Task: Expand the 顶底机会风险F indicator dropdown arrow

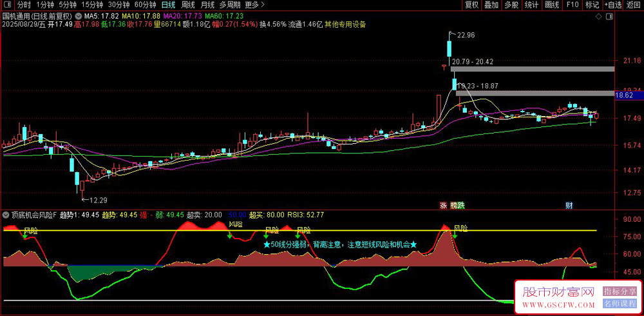Action: click(x=6, y=215)
